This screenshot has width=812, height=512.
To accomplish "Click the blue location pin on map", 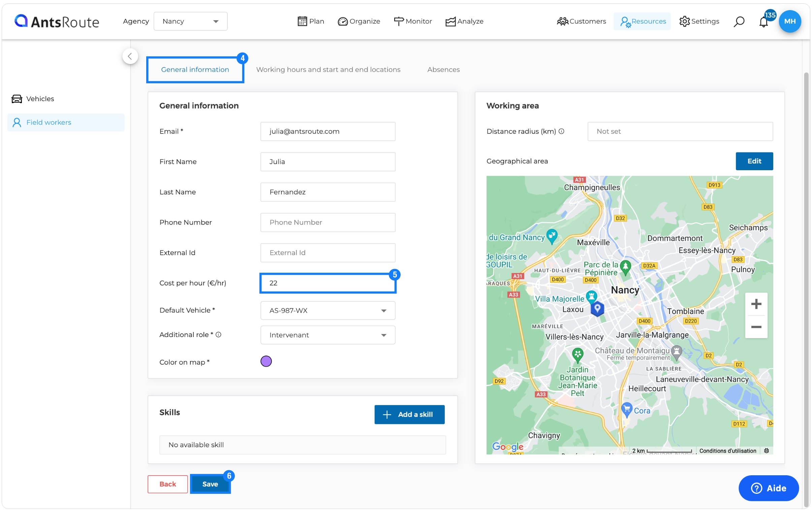I will click(597, 309).
